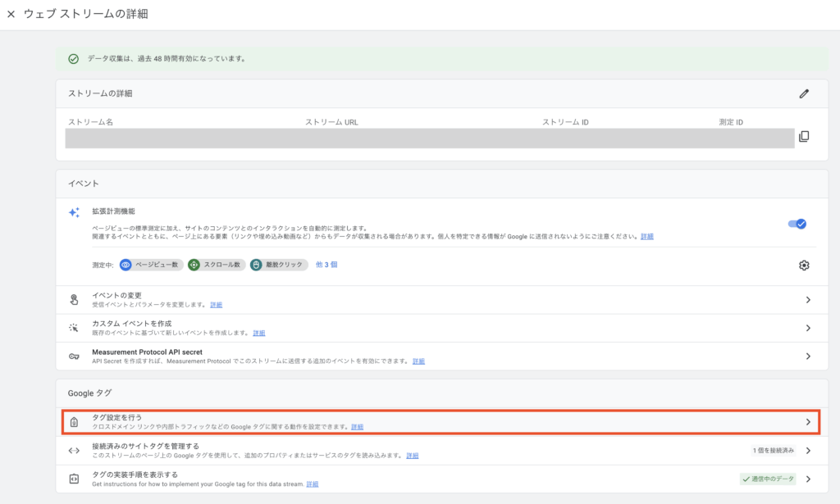This screenshot has height=504, width=840.
Task: Open details link under Measurement Protocol description
Action: tap(418, 361)
